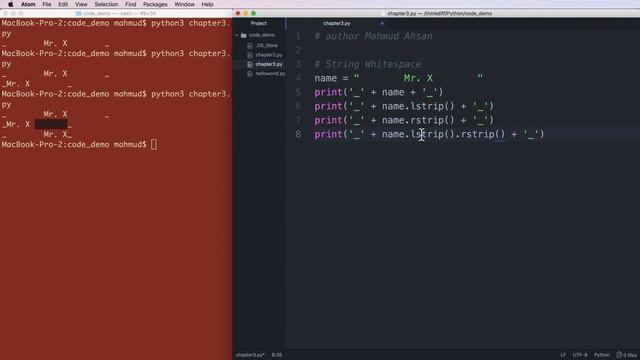Select the chapter3.py editor tab

tap(337, 23)
